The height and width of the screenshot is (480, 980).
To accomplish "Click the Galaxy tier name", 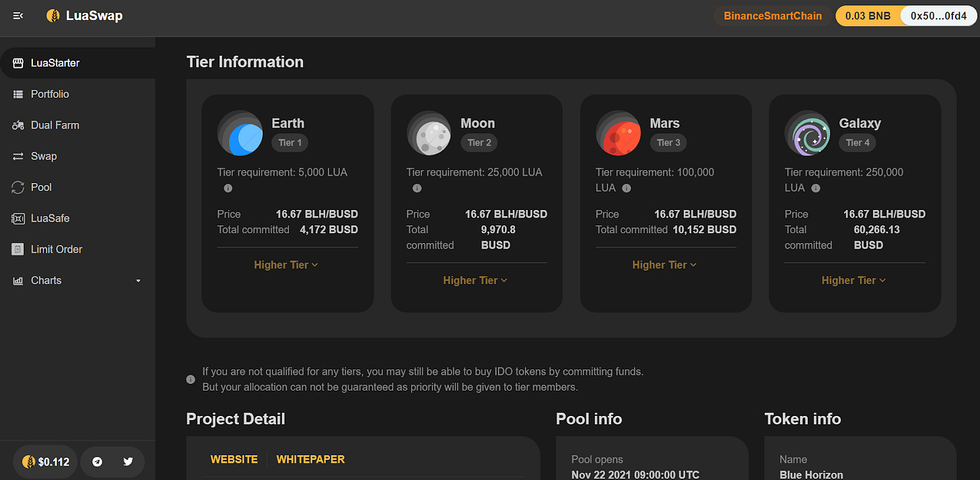I will [860, 123].
